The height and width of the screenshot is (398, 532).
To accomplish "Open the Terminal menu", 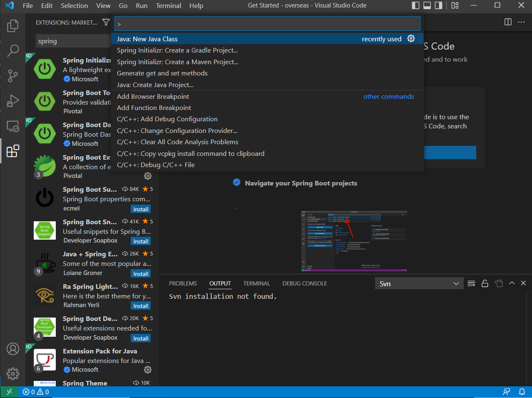I will 169,5.
